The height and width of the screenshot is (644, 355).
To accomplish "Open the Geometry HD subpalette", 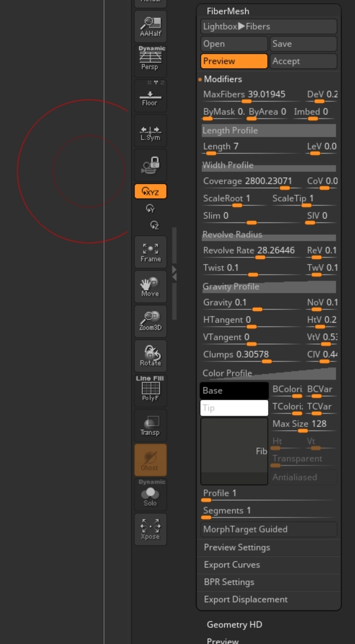I will pyautogui.click(x=234, y=624).
